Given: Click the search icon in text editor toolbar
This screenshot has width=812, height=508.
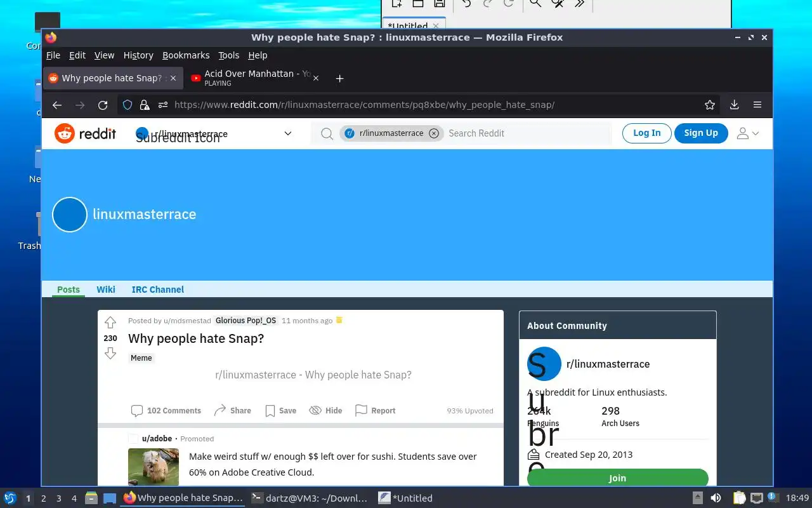Looking at the screenshot, I should pos(535,3).
